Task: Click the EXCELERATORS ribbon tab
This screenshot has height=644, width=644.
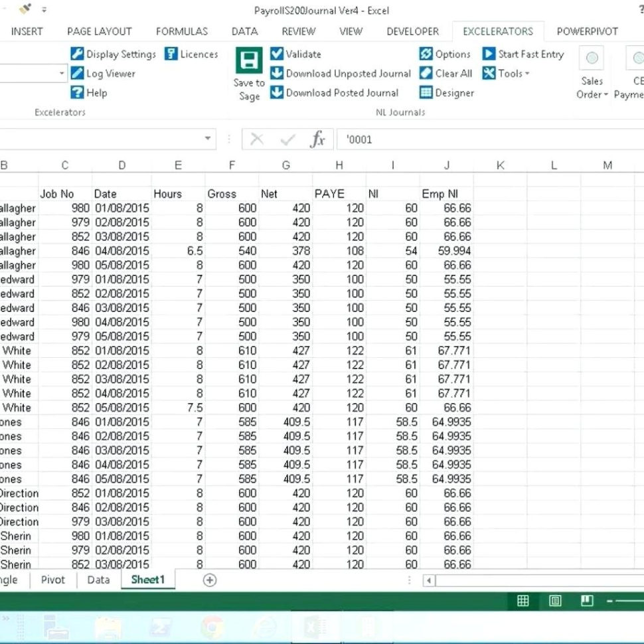Action: pos(498,32)
